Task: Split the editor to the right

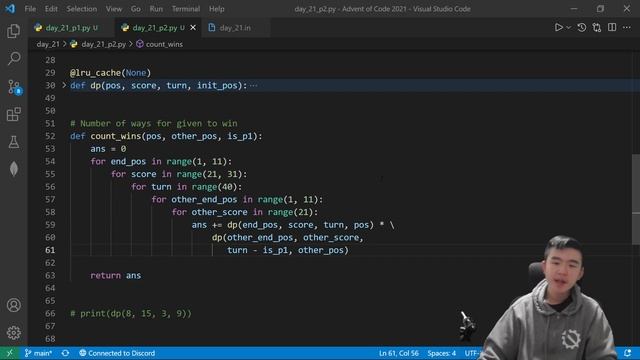Action: 612,27
